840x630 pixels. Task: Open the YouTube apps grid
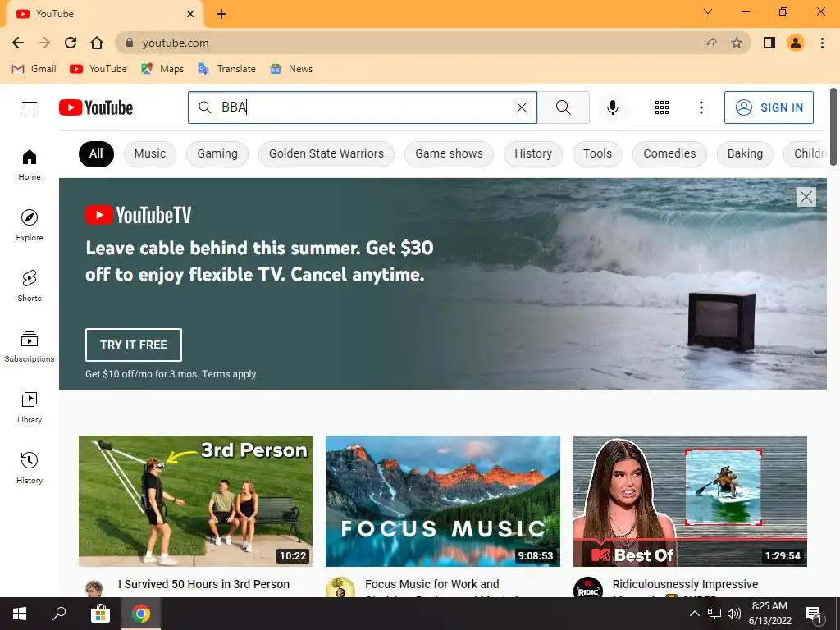click(662, 107)
